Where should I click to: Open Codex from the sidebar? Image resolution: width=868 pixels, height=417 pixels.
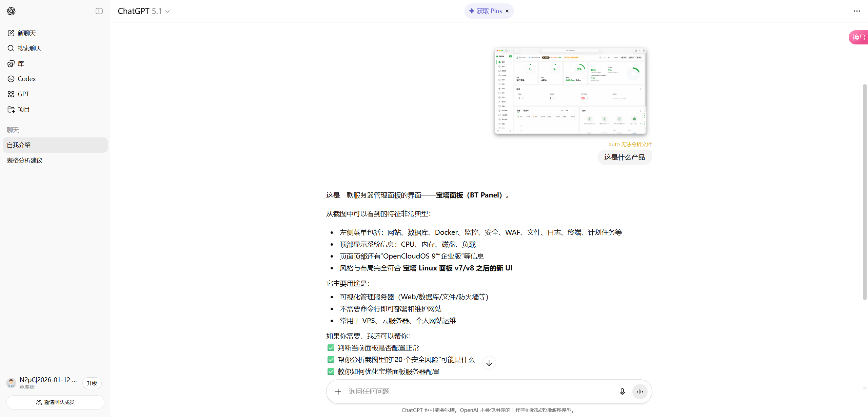point(26,79)
